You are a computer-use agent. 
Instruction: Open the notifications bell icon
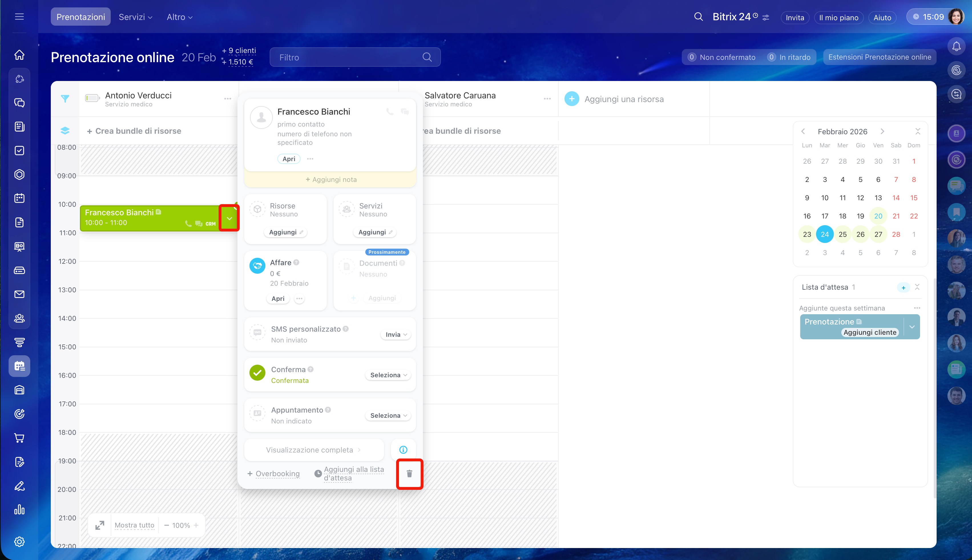tap(956, 46)
